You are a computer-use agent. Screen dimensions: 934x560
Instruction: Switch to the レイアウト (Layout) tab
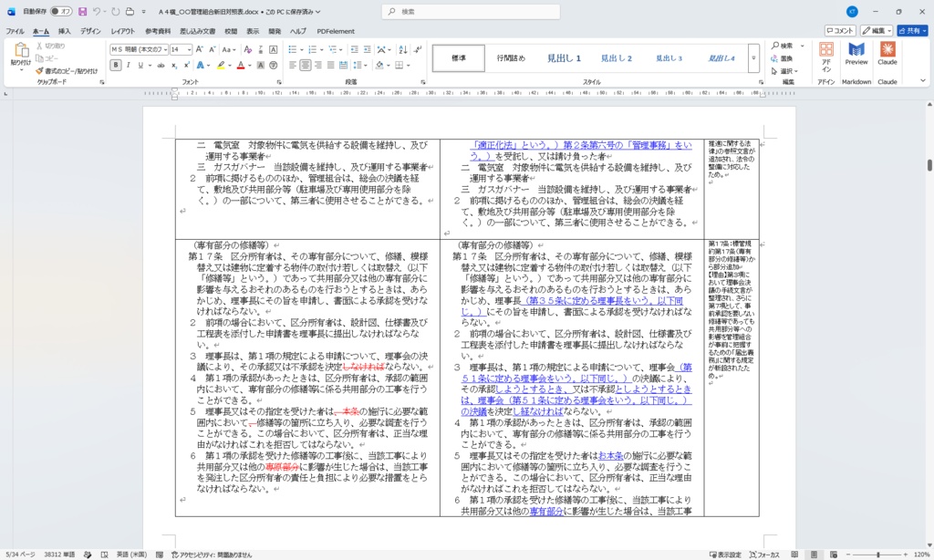click(x=123, y=31)
